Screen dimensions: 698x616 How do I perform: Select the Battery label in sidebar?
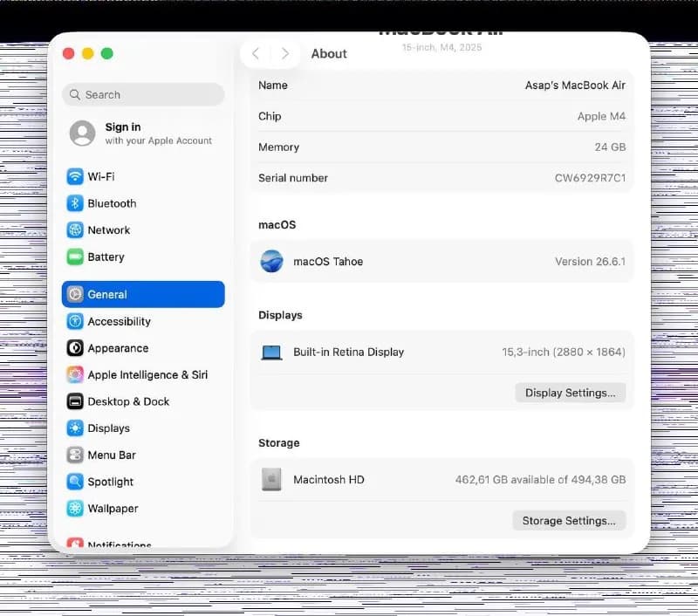click(106, 257)
